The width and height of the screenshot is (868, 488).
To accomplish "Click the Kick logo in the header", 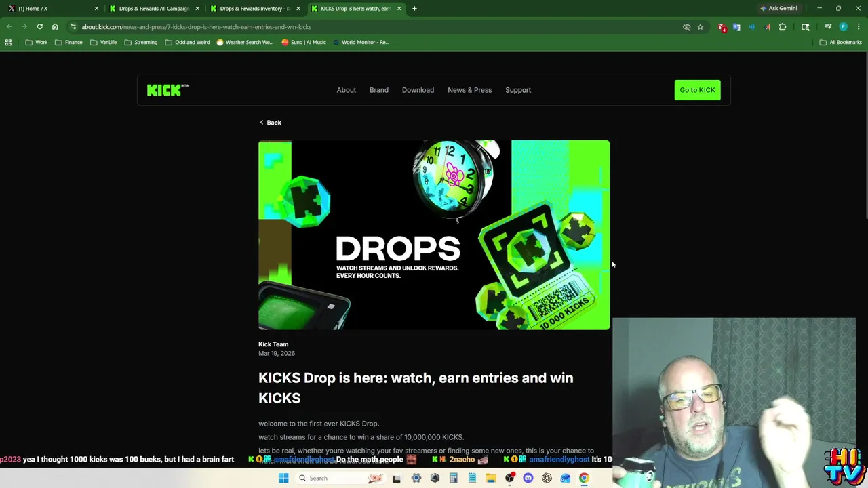I will click(167, 90).
